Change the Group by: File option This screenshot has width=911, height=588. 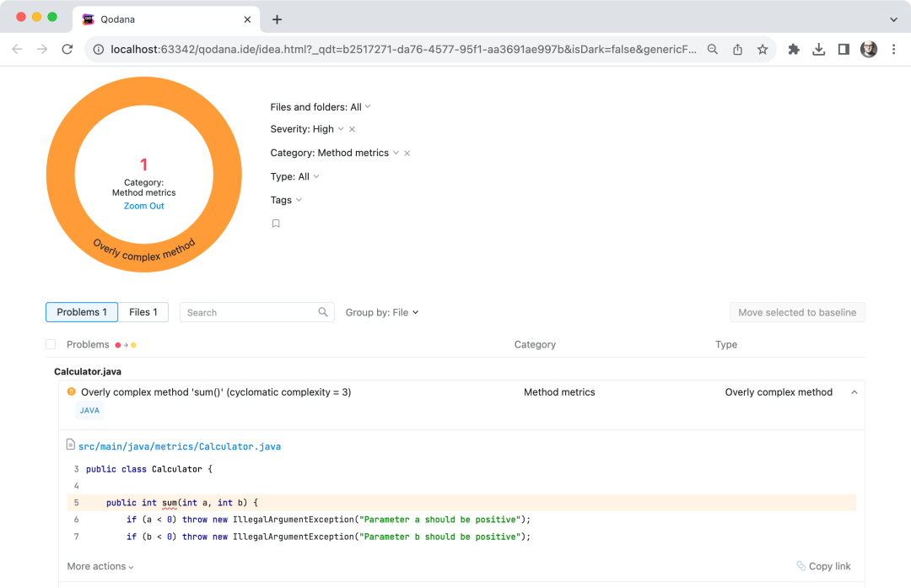[x=382, y=313]
